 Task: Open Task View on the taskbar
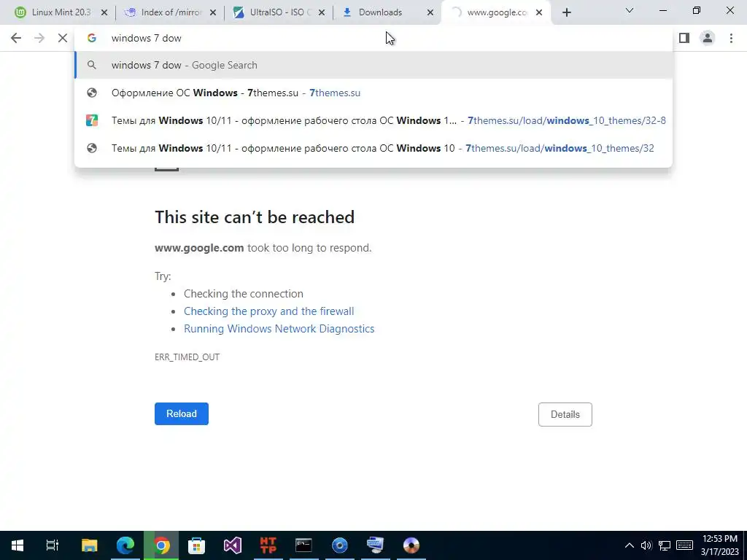(53, 545)
